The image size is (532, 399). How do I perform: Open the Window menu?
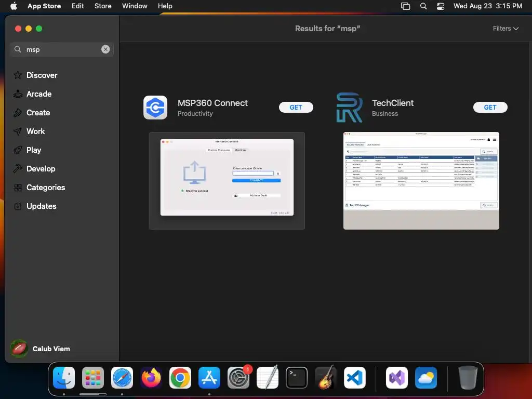135,6
